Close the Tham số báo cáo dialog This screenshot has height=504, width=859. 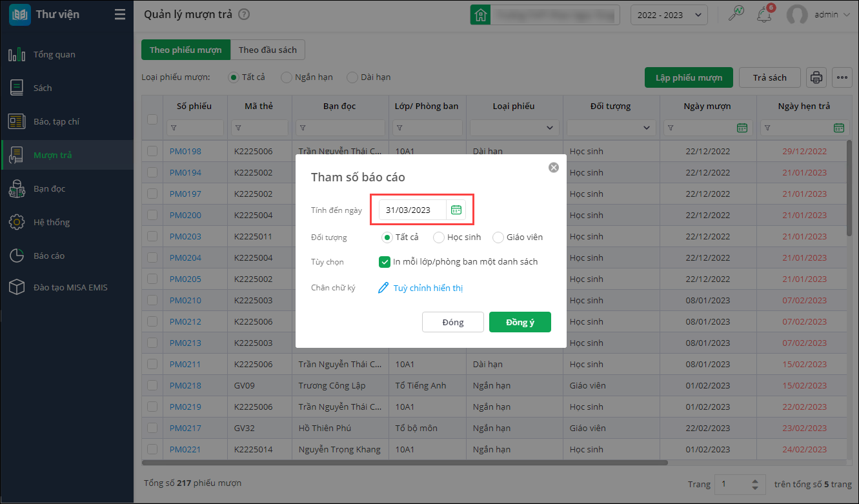tap(553, 167)
